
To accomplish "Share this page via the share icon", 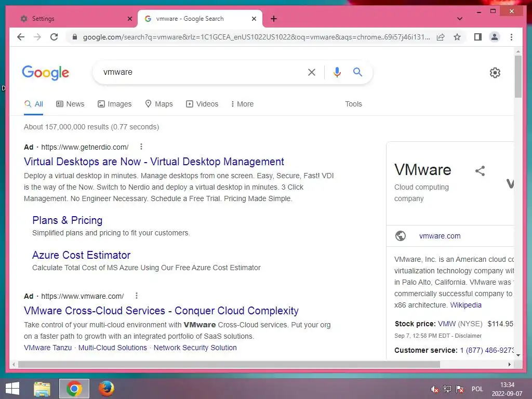I will 441,37.
